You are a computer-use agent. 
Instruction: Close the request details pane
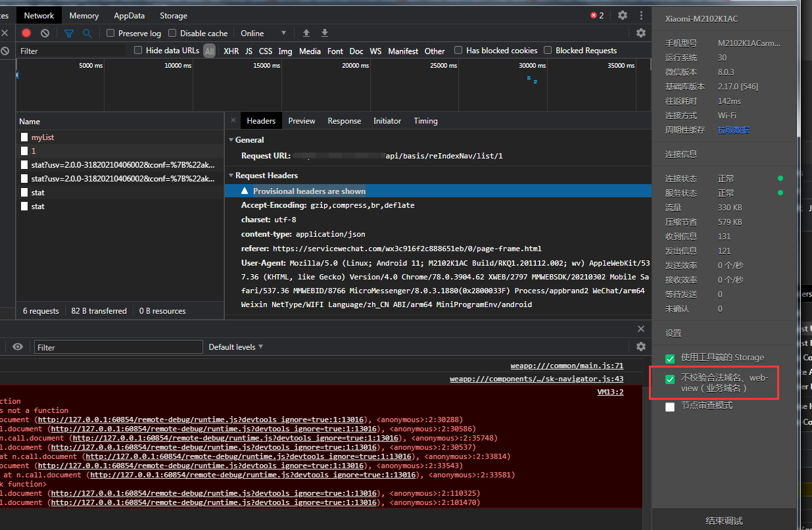pos(233,121)
